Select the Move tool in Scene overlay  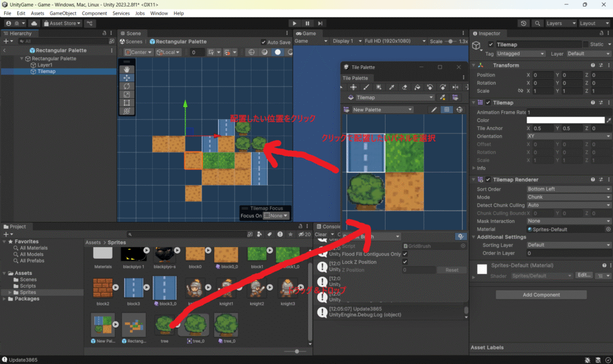point(127,78)
